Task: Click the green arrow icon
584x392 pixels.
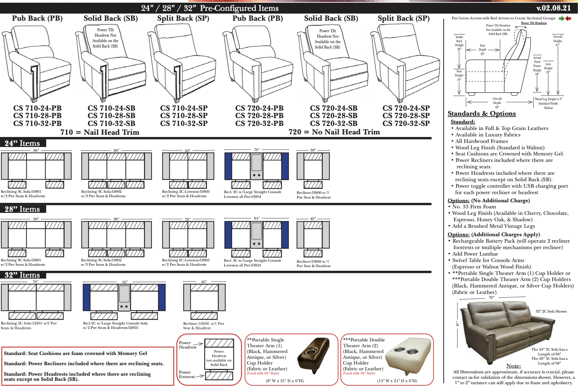Action: coord(562,18)
